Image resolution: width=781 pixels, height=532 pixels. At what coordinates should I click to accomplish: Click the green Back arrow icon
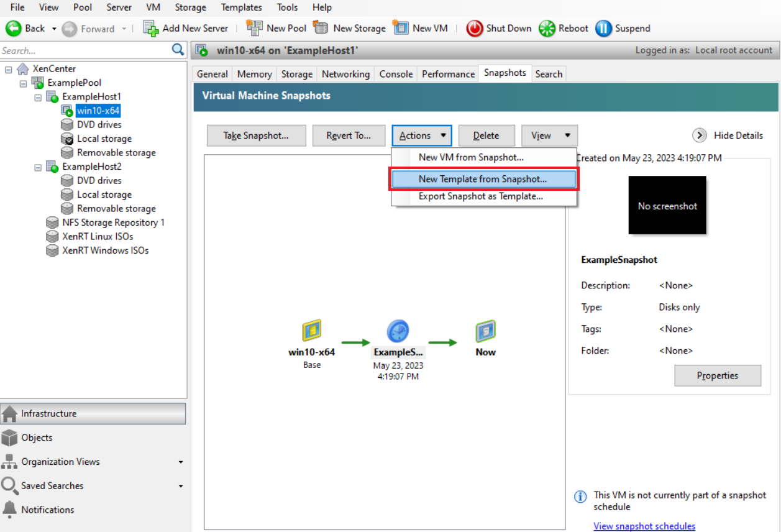pos(14,28)
